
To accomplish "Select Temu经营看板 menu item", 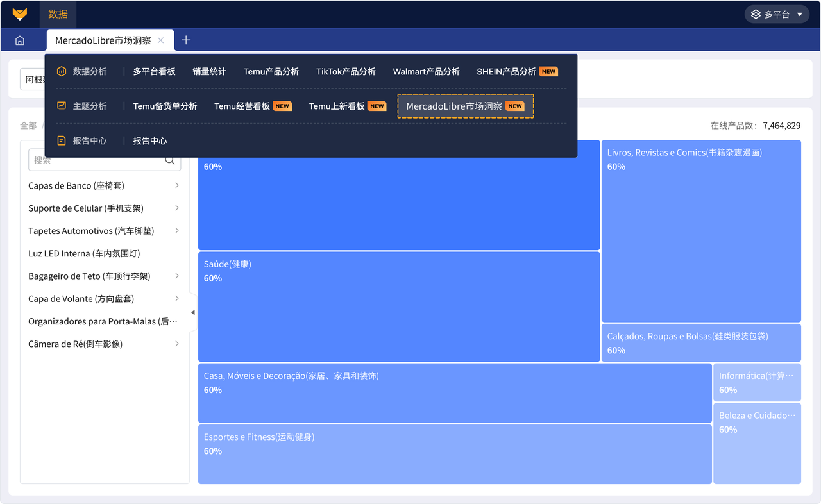I will 253,106.
